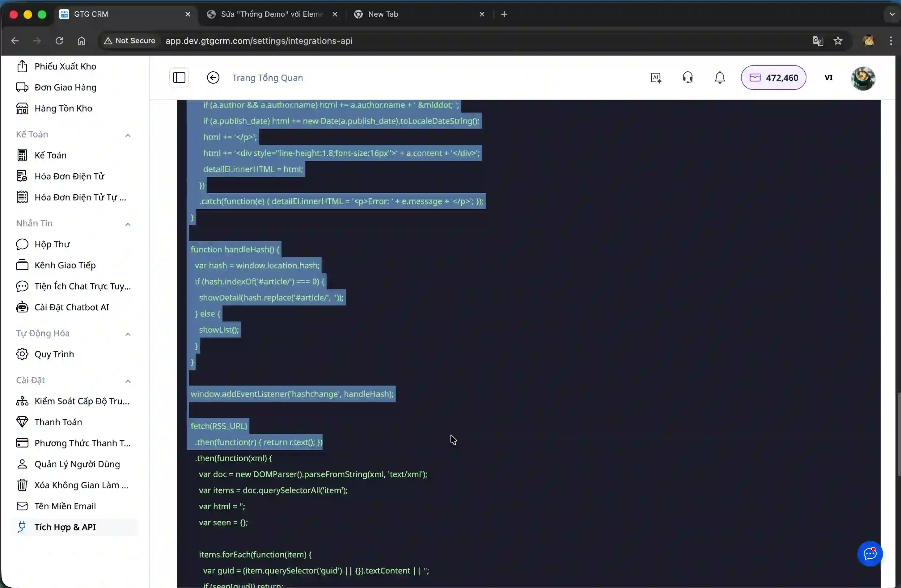Click the Phiếu Xuất Kho export icon
Viewport: 901px width, 588px height.
coord(22,66)
